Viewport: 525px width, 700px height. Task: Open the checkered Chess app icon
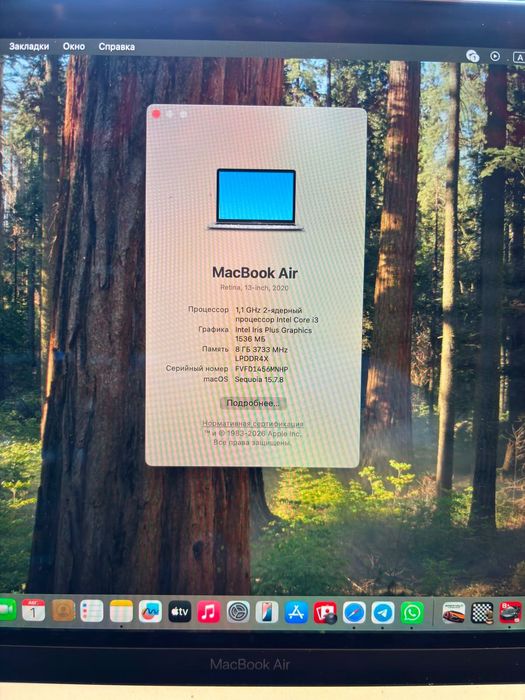tap(482, 612)
